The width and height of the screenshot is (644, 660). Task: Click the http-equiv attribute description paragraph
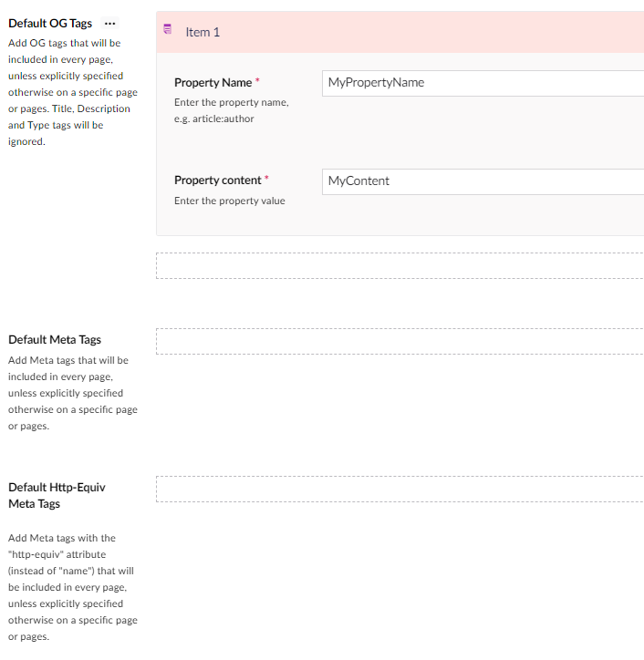tap(71, 587)
